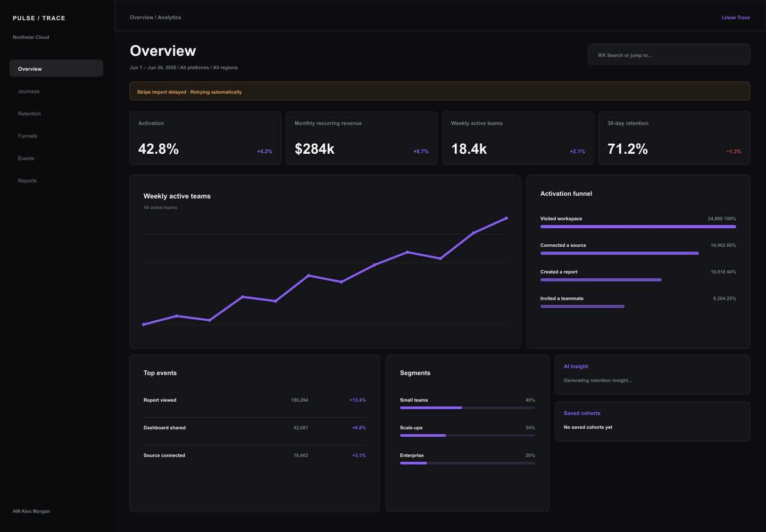Click the Generating retention insight… status text
The width and height of the screenshot is (766, 532).
598,380
